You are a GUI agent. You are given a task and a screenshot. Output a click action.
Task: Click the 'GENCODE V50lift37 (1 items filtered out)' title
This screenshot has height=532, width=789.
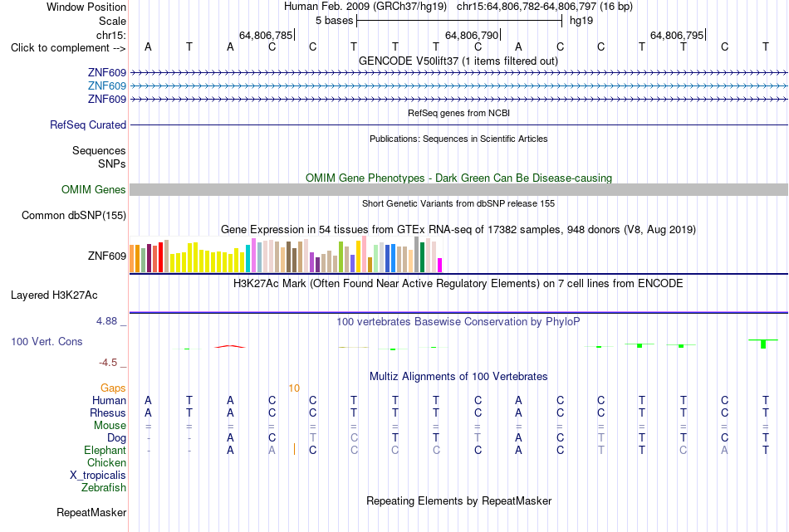(x=458, y=61)
